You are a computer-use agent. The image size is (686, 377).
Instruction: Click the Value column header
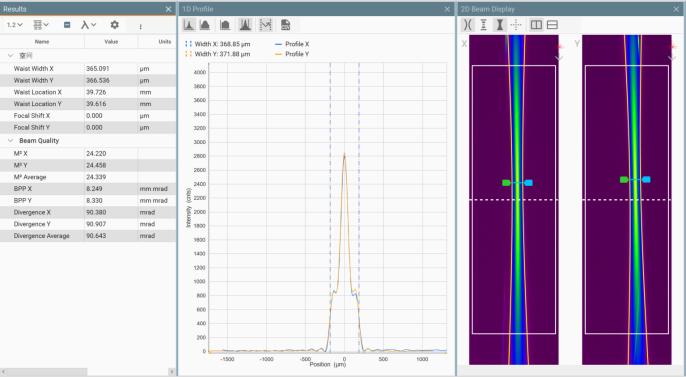[x=111, y=42]
